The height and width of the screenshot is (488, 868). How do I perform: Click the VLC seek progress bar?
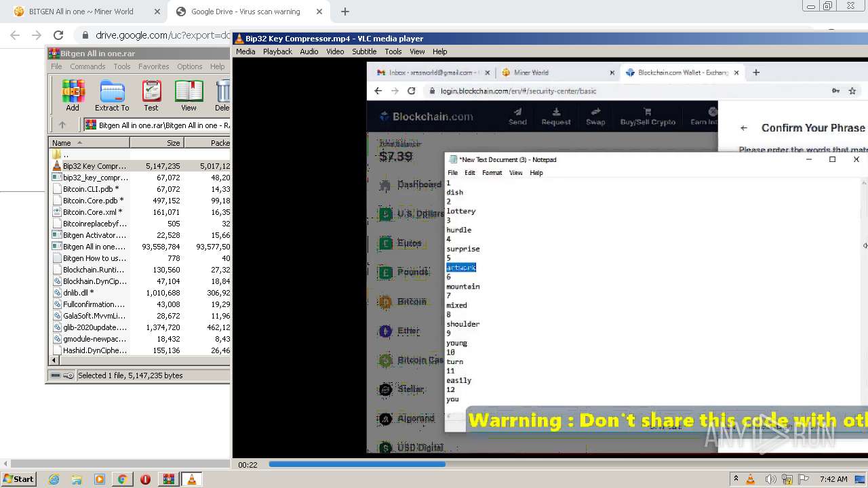pyautogui.click(x=568, y=464)
